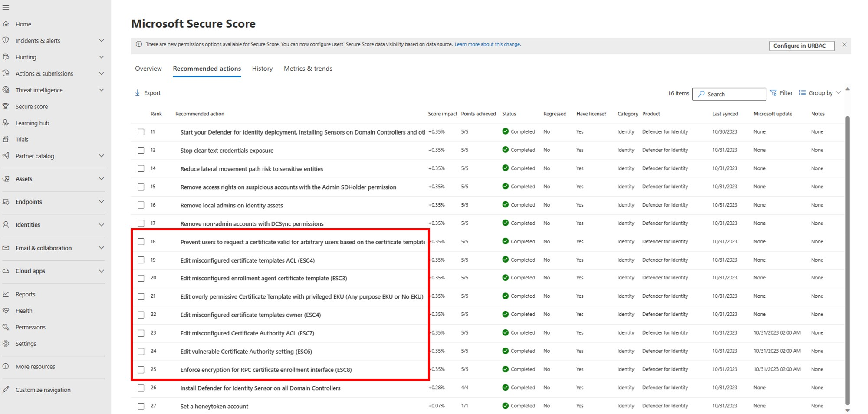The width and height of the screenshot is (868, 414).
Task: Open the Hunting section icon
Action: (6, 57)
